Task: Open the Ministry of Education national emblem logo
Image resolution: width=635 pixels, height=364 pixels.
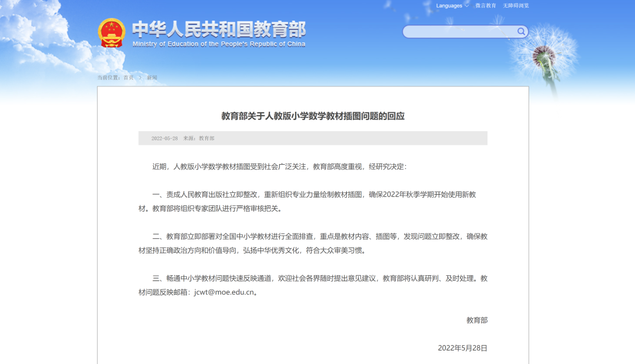Action: pyautogui.click(x=111, y=33)
